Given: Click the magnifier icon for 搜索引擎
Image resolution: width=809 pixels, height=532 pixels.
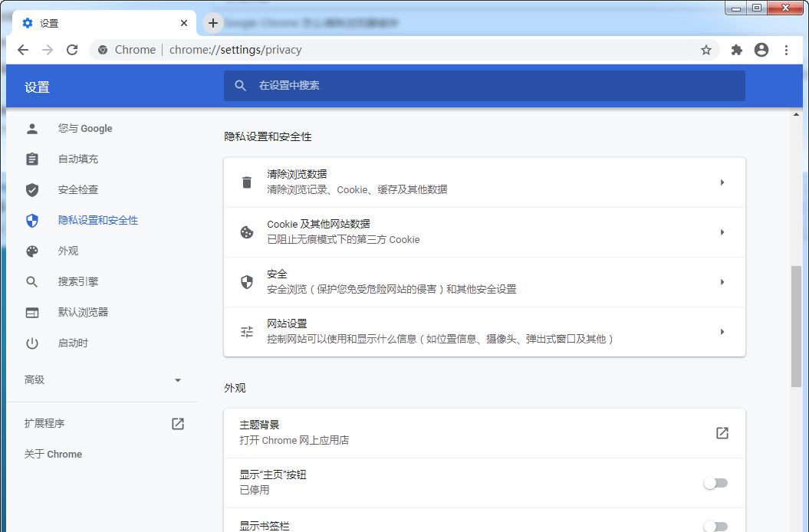Looking at the screenshot, I should coord(32,282).
